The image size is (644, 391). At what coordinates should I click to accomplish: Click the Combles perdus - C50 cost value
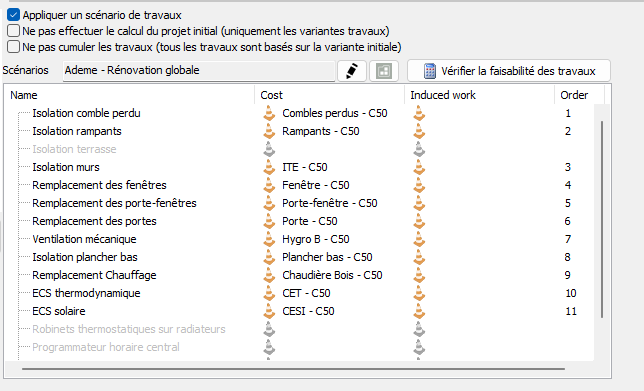coord(335,113)
